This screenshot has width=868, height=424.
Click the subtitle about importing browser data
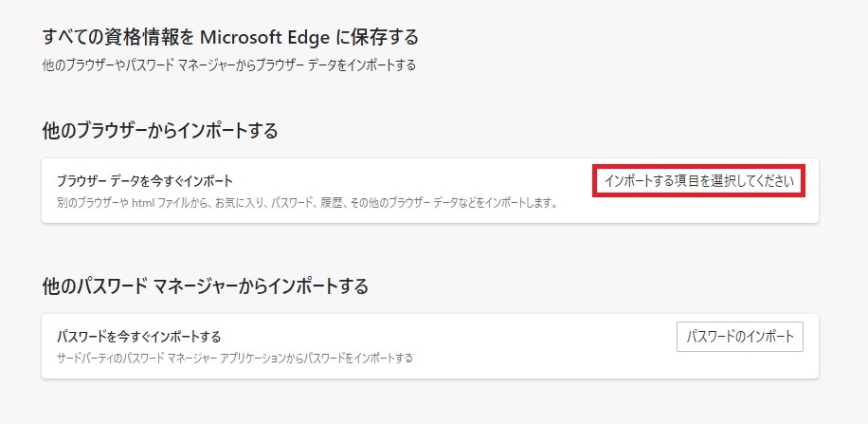coord(228,65)
